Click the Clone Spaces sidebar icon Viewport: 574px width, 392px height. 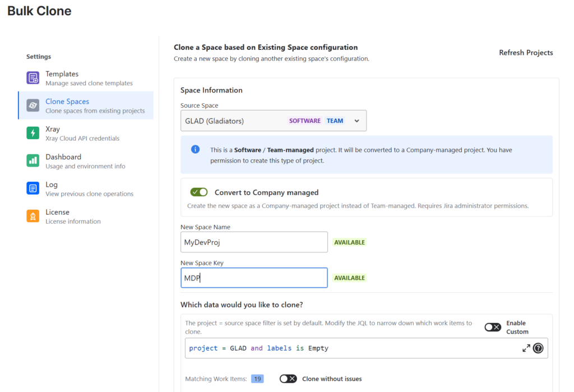pos(33,105)
